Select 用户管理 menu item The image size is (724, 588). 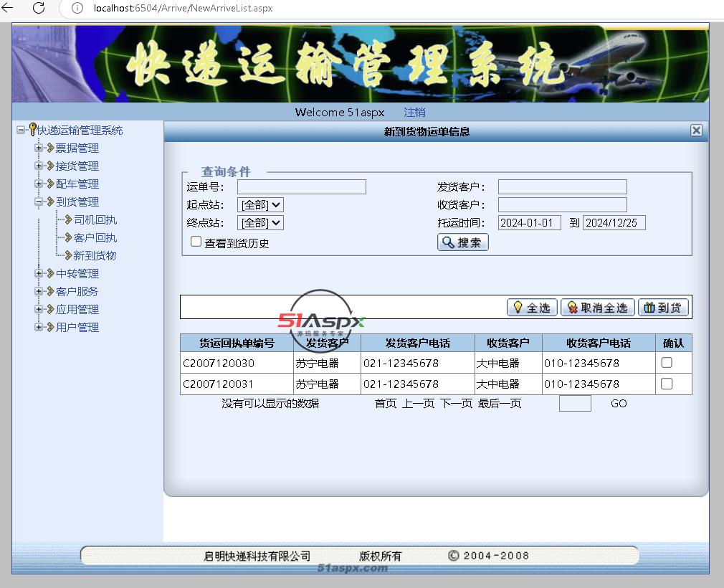click(77, 328)
